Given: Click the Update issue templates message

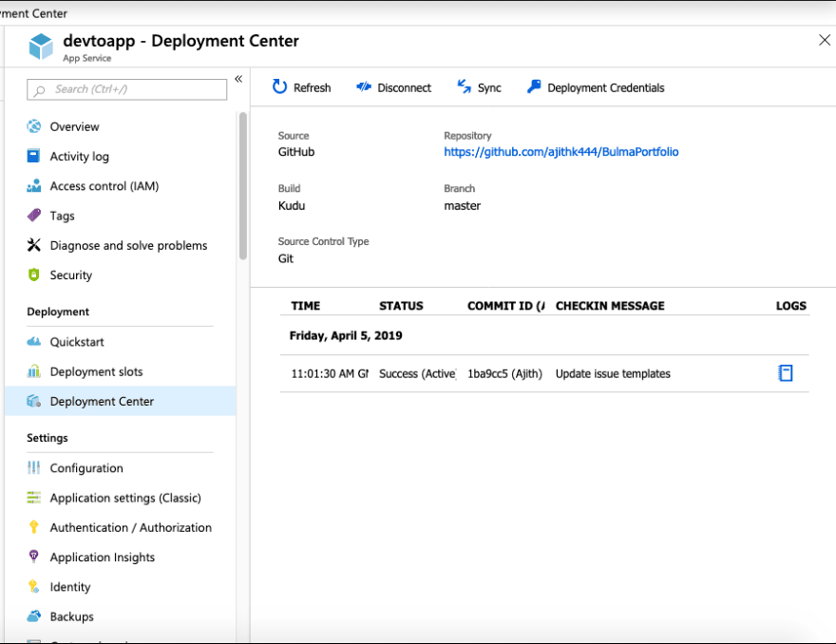Looking at the screenshot, I should pyautogui.click(x=613, y=373).
